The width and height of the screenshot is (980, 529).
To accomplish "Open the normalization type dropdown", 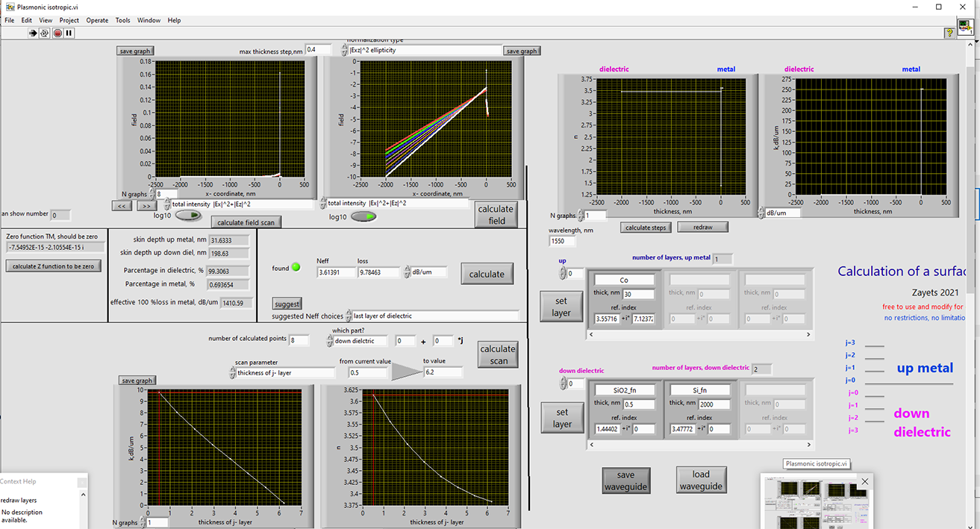I will click(422, 50).
